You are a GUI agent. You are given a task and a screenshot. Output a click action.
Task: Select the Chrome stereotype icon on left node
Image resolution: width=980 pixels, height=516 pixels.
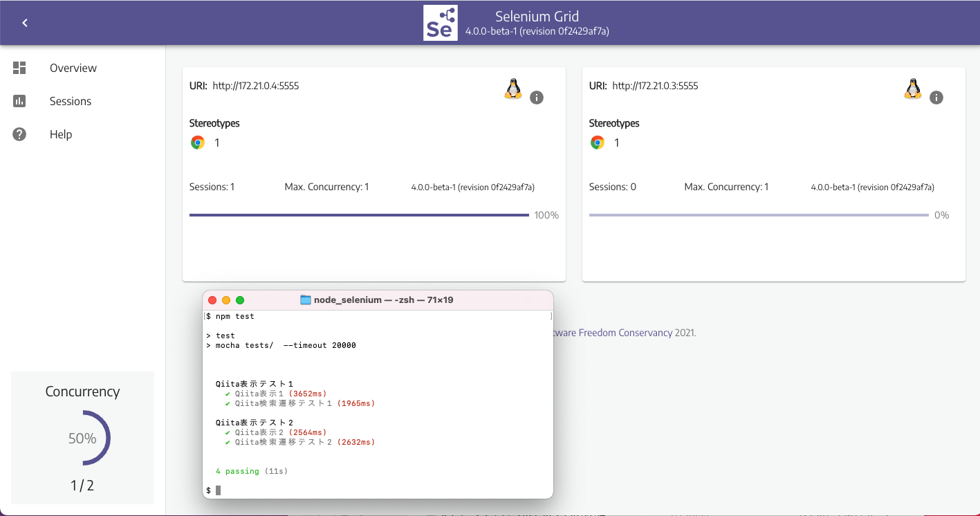pyautogui.click(x=196, y=142)
